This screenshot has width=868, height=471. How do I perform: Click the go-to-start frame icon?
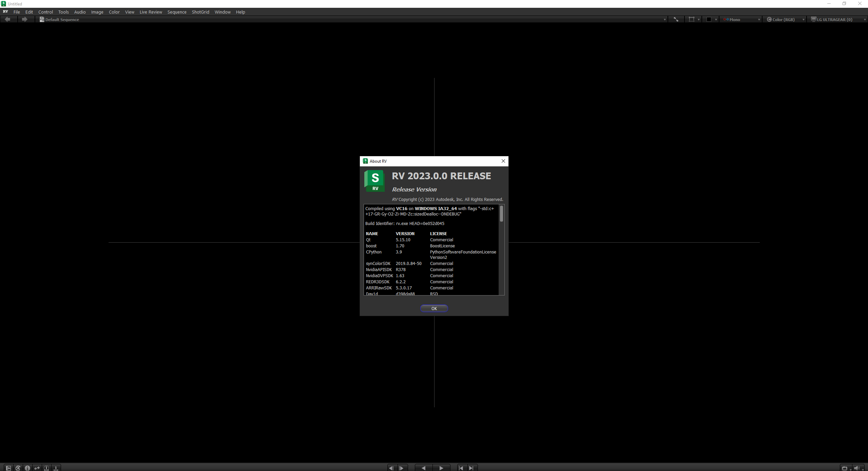coord(461,468)
